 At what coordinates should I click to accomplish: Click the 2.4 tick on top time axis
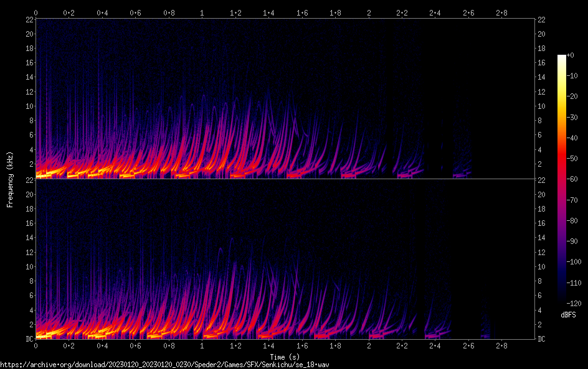click(x=435, y=12)
